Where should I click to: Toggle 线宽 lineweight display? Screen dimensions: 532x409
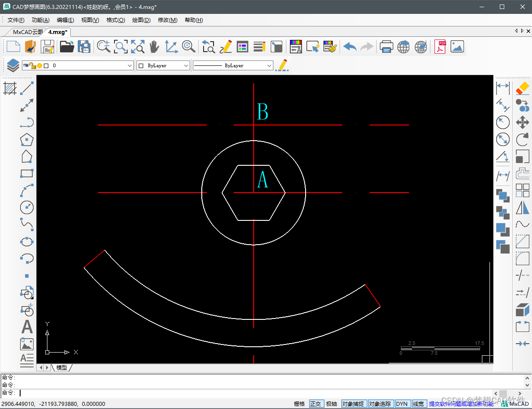tap(419, 404)
